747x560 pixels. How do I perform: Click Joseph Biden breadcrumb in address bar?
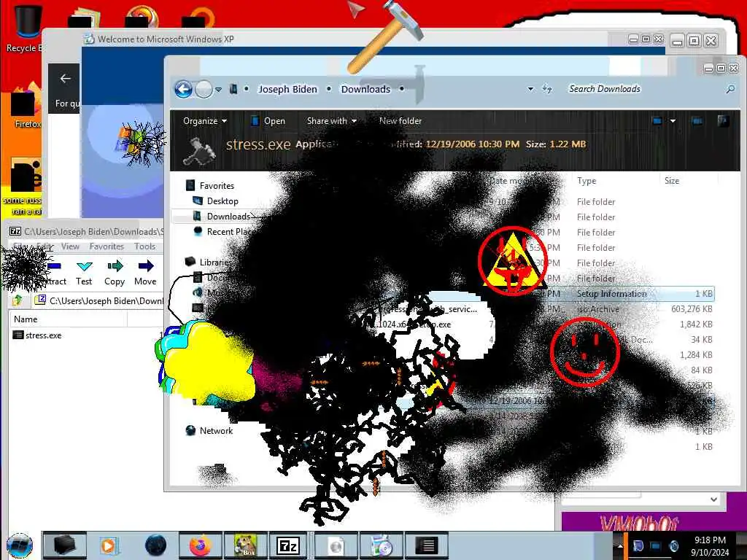(x=287, y=89)
